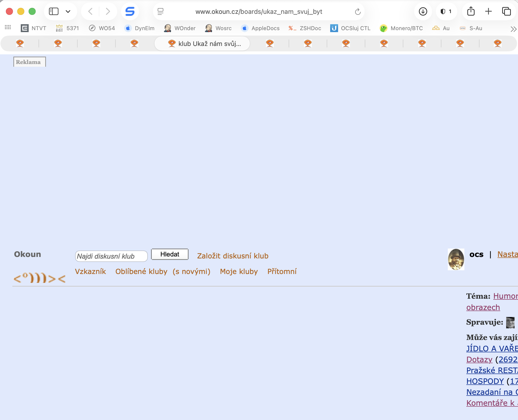Open the Založit diskusní klub link

click(x=233, y=256)
